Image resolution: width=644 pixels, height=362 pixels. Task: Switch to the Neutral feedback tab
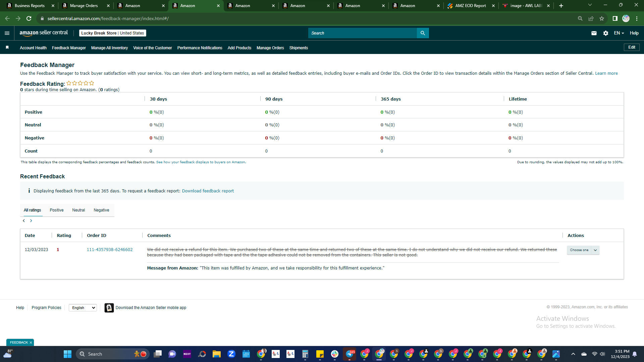tap(78, 210)
